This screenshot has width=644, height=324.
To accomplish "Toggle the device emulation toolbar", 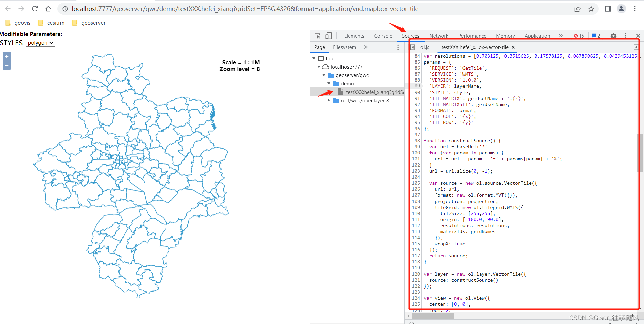I will click(329, 36).
